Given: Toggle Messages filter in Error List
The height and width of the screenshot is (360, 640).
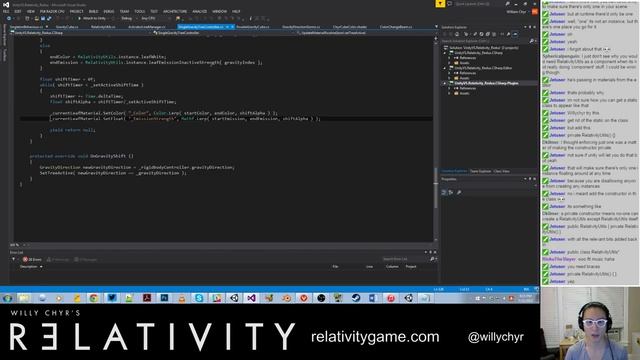Looking at the screenshot, I should pyautogui.click(x=85, y=259).
